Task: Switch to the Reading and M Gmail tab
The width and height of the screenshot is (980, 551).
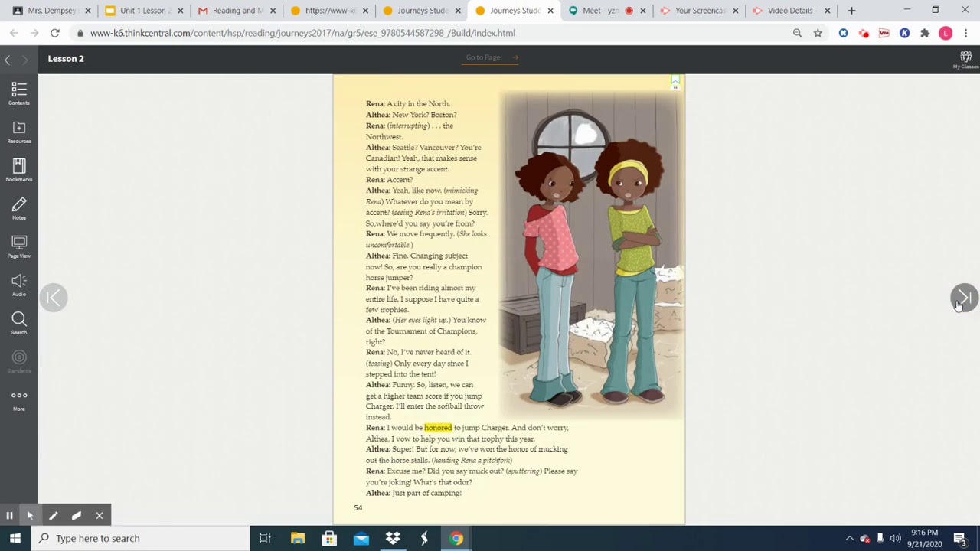Action: pos(237,11)
